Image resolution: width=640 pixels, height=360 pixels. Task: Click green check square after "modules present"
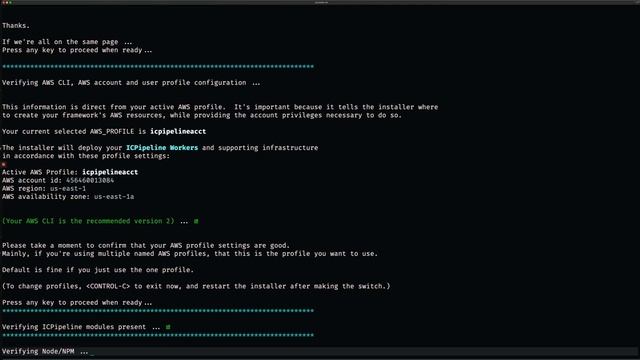point(168,327)
